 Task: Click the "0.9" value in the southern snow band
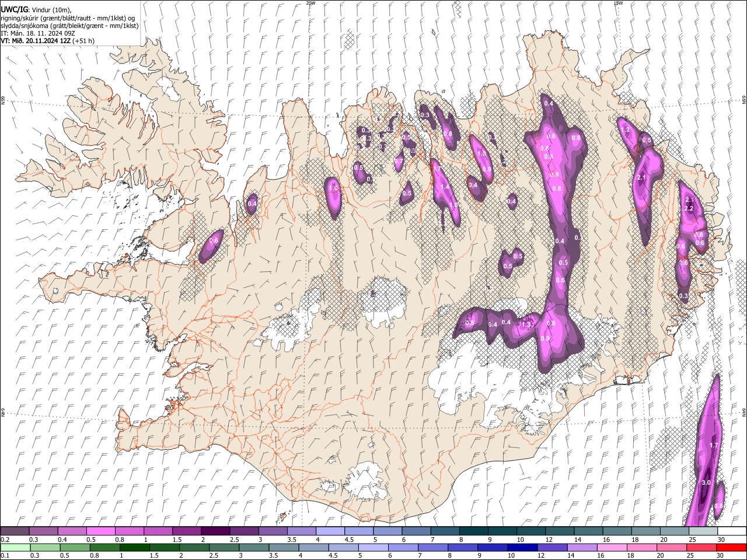click(x=545, y=338)
